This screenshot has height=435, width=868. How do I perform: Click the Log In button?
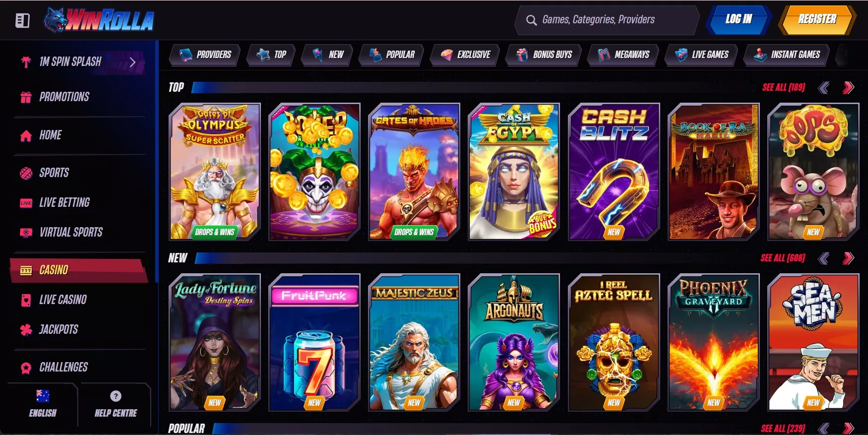click(739, 20)
